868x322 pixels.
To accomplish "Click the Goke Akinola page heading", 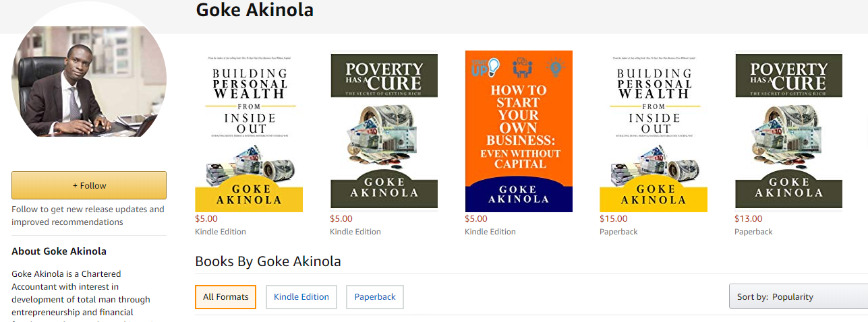I will click(254, 11).
